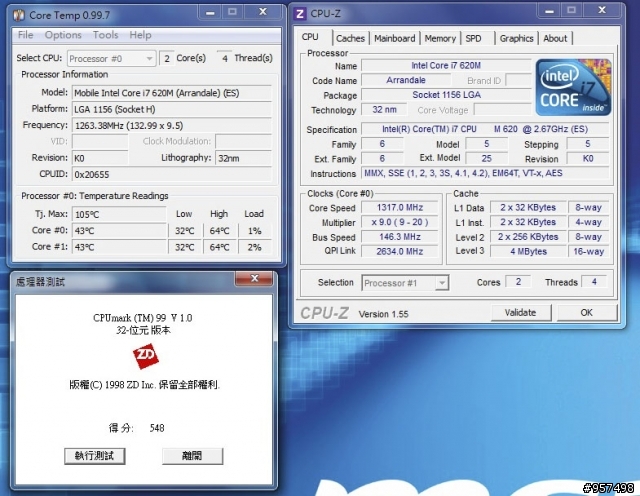This screenshot has width=640, height=496.
Task: Open the Tools menu in Core Temp
Action: tap(105, 35)
